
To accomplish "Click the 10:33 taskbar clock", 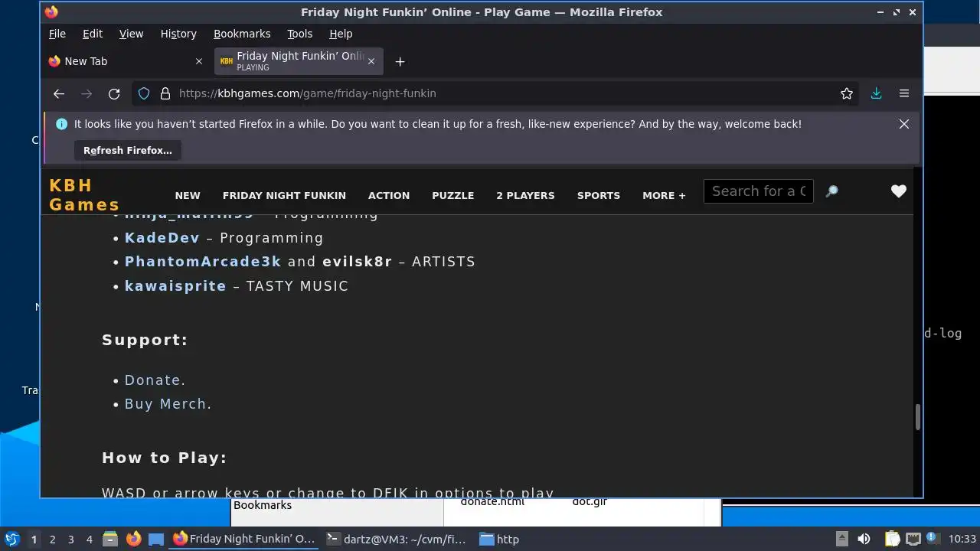I will click(962, 539).
